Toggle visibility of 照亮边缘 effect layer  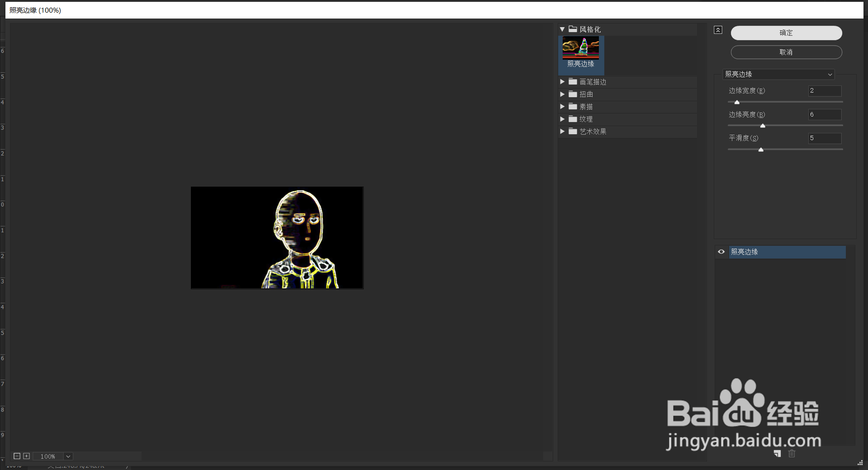coord(721,252)
